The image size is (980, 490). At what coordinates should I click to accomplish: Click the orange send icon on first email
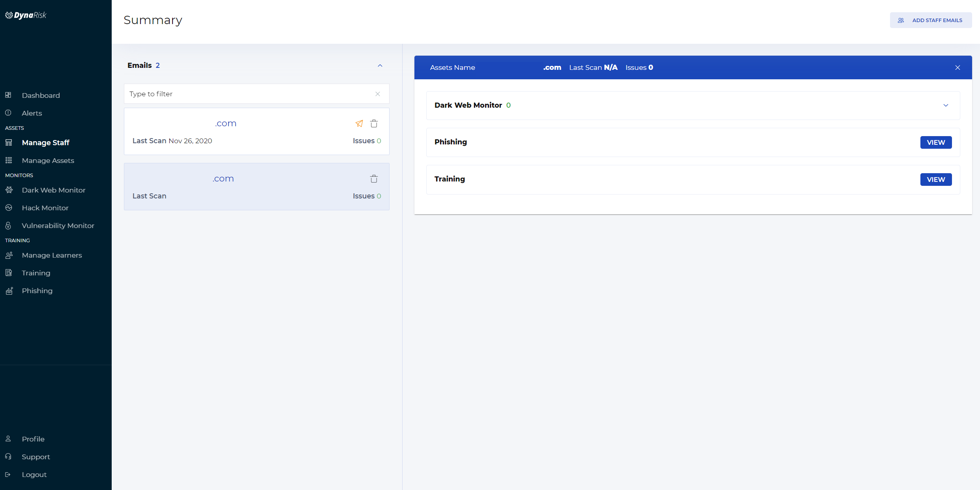[x=359, y=123]
